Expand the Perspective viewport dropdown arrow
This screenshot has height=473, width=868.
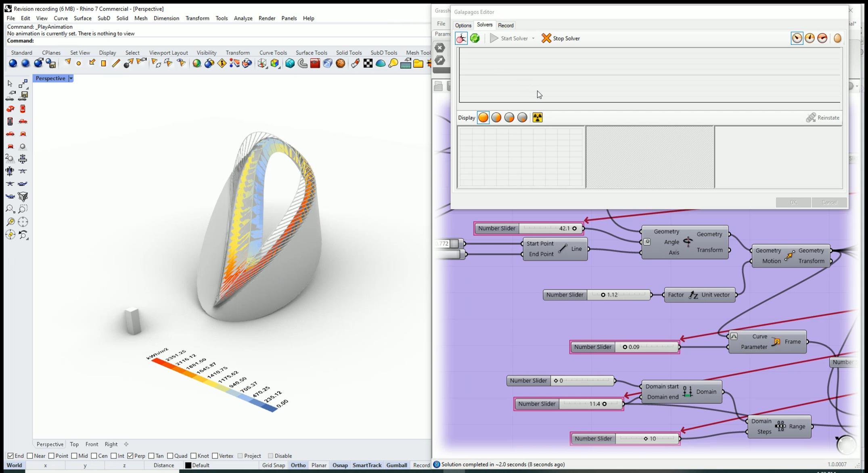point(71,78)
